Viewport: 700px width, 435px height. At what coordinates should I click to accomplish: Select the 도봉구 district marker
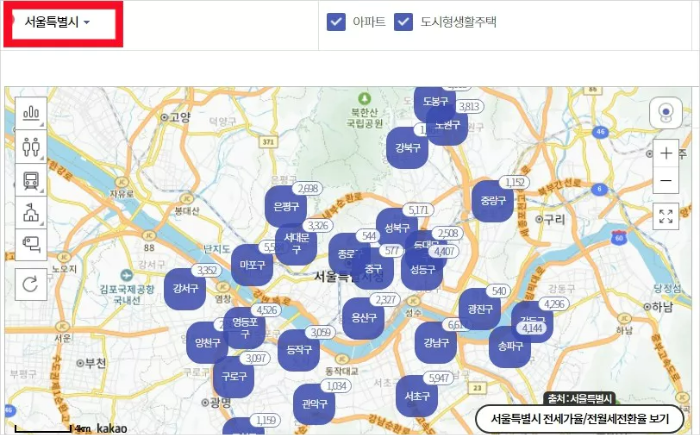[435, 102]
